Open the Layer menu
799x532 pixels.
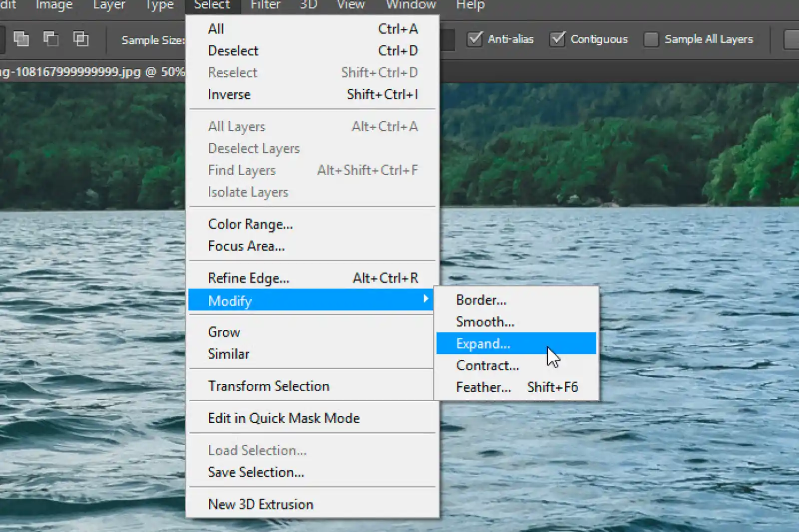pos(109,5)
